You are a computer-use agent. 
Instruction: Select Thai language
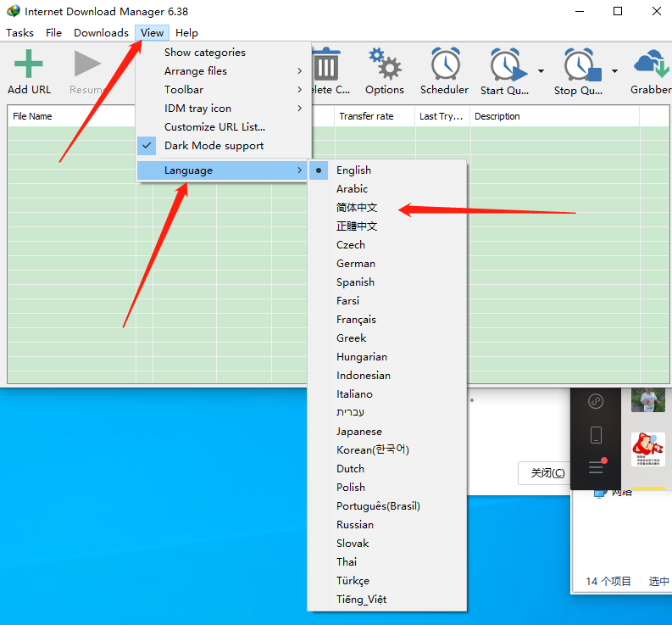tap(387, 562)
